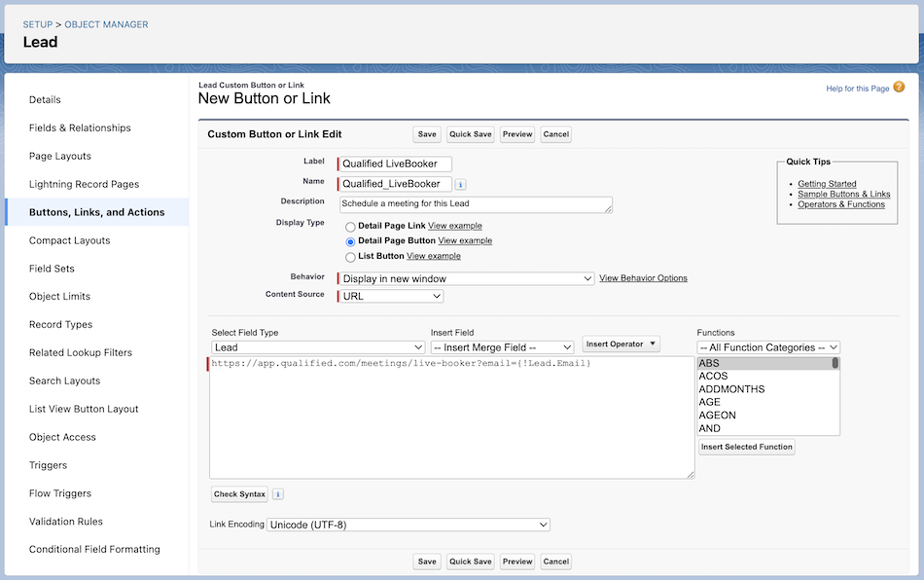Open the OBJECT MANAGER breadcrumb link
924x580 pixels.
point(106,24)
